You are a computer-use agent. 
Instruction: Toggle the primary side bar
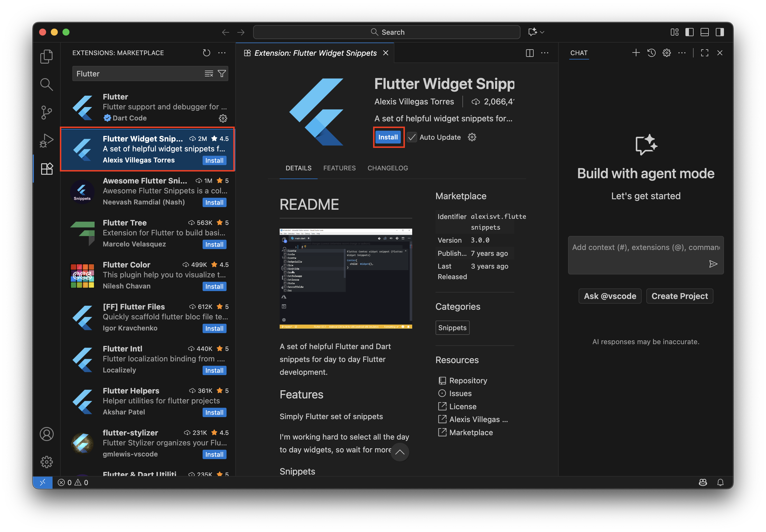pyautogui.click(x=689, y=32)
